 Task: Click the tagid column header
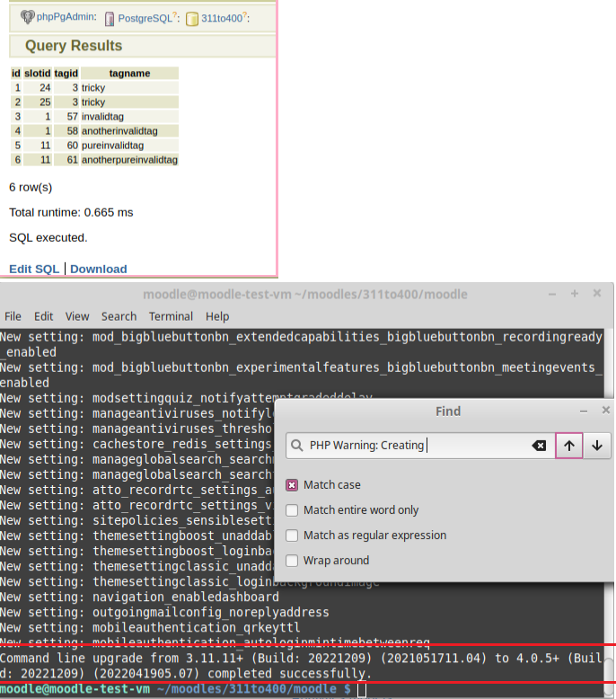[x=66, y=73]
